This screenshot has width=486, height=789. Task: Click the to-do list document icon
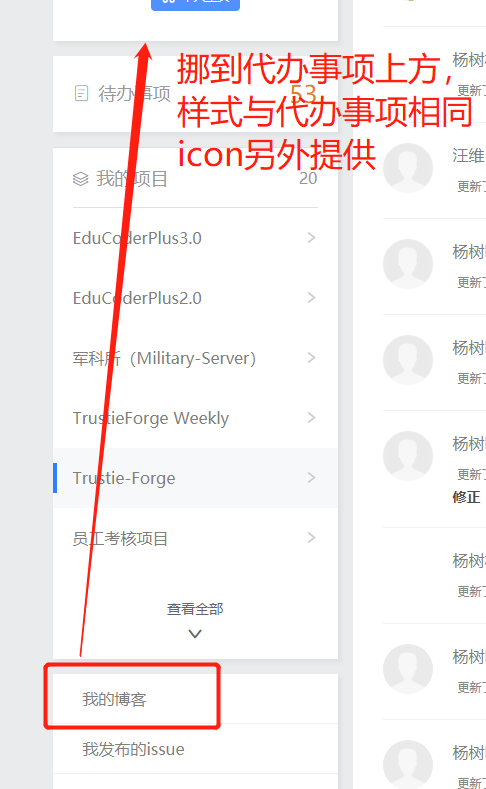click(81, 93)
